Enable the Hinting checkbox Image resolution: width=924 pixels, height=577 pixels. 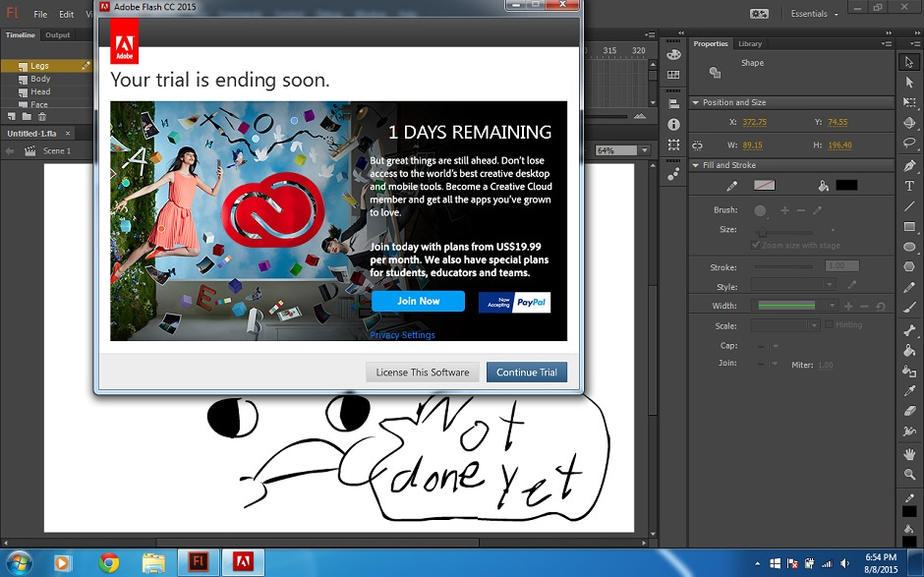[829, 324]
